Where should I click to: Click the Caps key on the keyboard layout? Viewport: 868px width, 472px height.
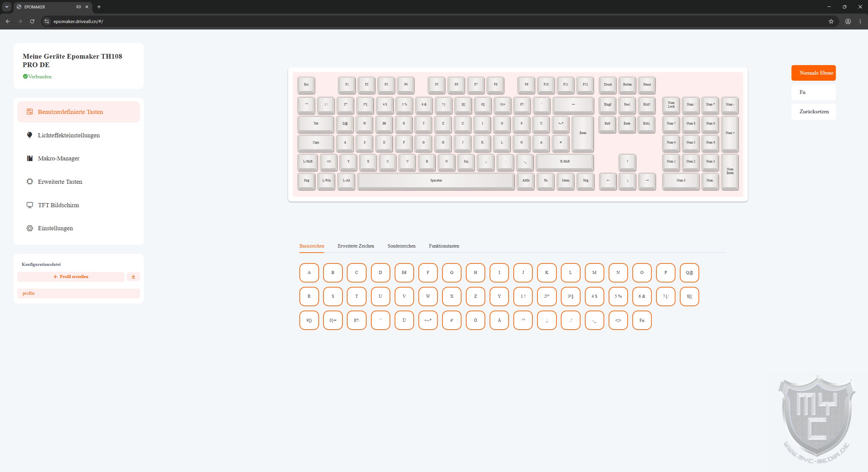pos(316,143)
